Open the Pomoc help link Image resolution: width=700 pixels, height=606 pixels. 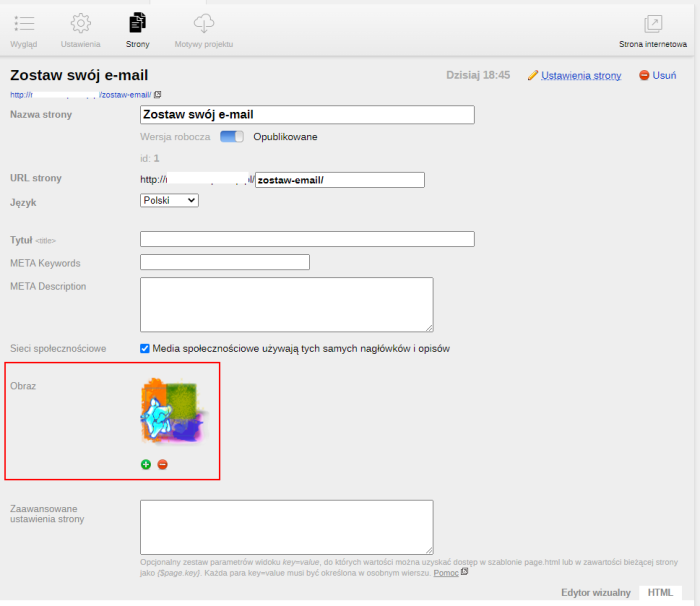coord(445,572)
